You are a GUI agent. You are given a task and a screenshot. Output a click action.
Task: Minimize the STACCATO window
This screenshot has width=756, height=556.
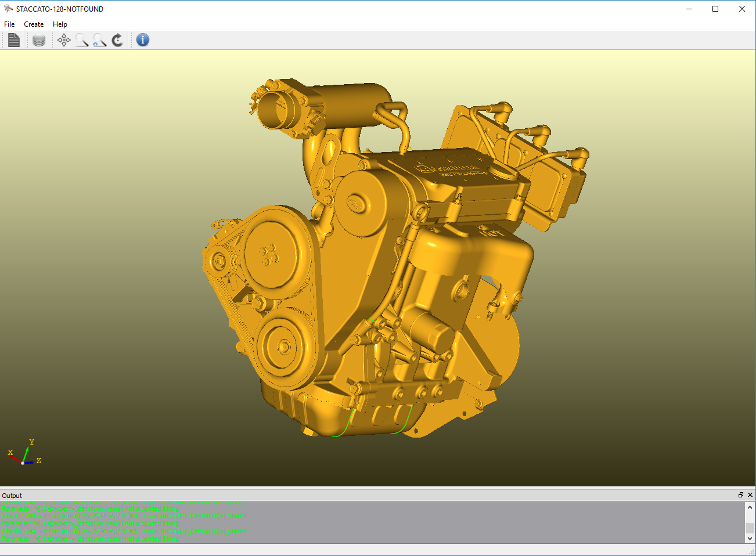[x=689, y=9]
